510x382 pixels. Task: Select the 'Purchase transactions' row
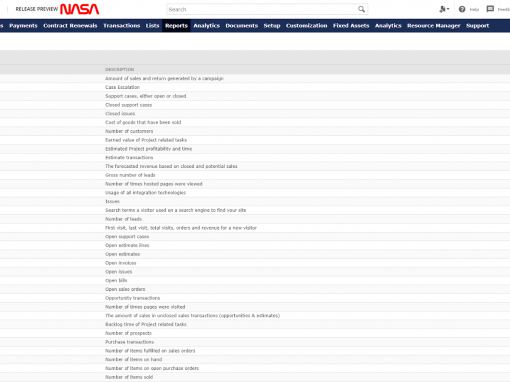click(x=255, y=342)
